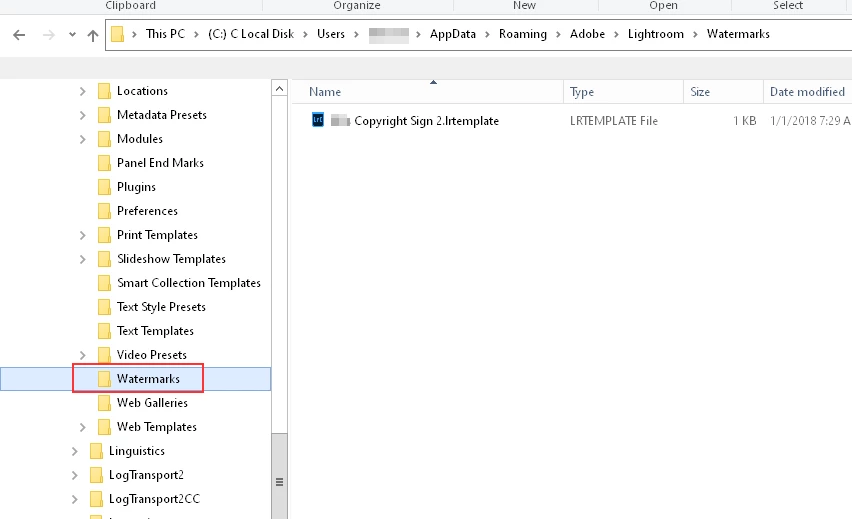The width and height of the screenshot is (852, 519).
Task: Select the LogTransport2CC folder
Action: [x=154, y=498]
